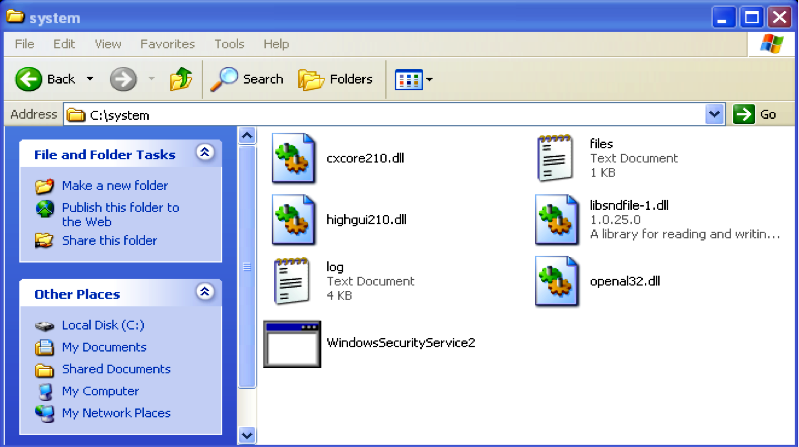Screen dimensions: 799x447
Task: Open My Documents link
Action: point(104,347)
